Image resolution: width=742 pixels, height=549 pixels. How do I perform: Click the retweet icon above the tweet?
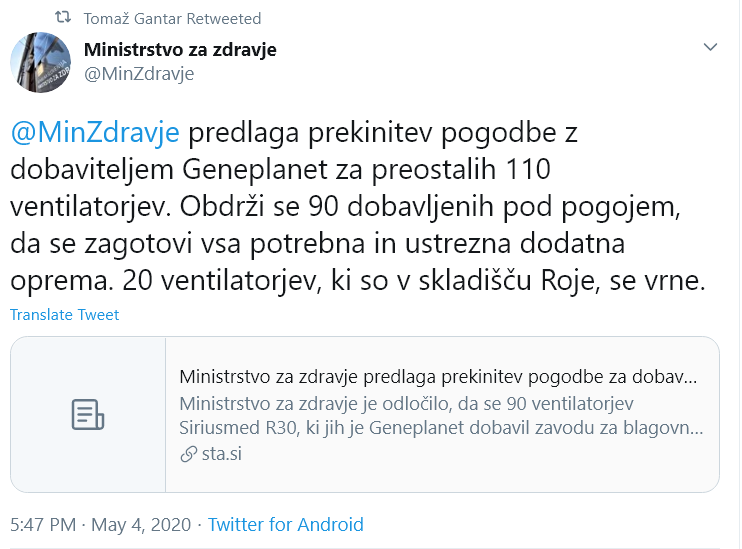(63, 18)
